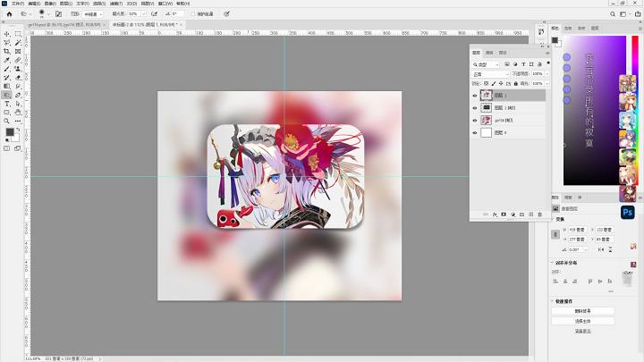Image resolution: width=644 pixels, height=362 pixels.
Task: Select the Zoom tool in toolbox
Action: [7, 121]
